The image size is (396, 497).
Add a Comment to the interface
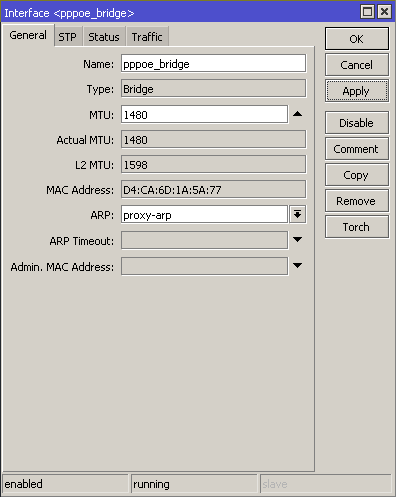[x=357, y=149]
